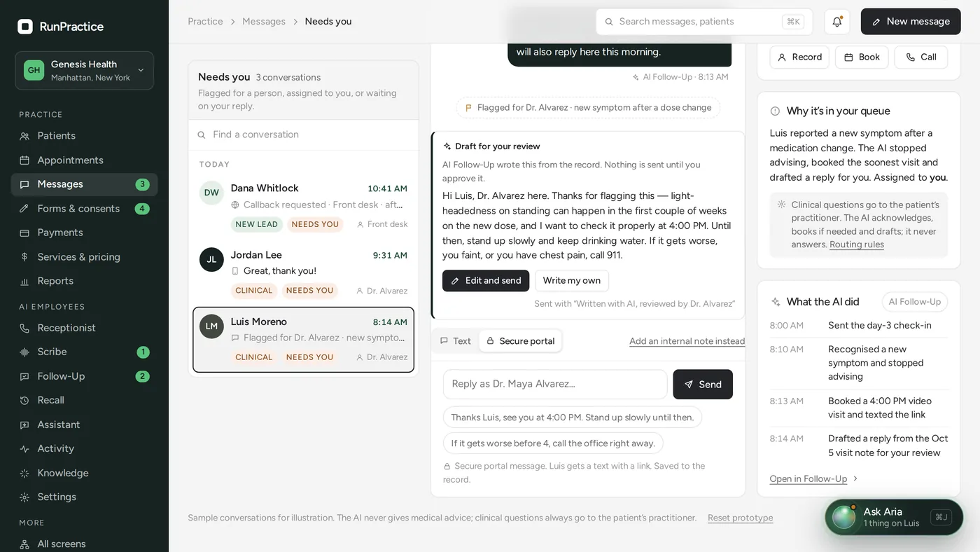The image size is (980, 552).
Task: Click the sparkle icon beside What the AI did
Action: point(776,302)
